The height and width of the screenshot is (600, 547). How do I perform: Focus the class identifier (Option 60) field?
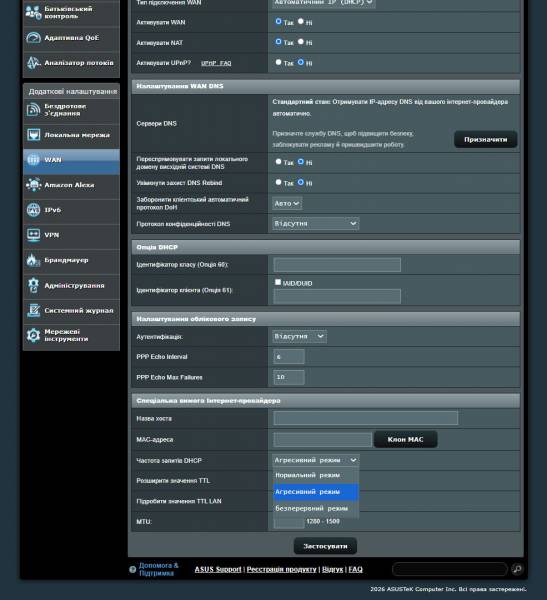337,264
